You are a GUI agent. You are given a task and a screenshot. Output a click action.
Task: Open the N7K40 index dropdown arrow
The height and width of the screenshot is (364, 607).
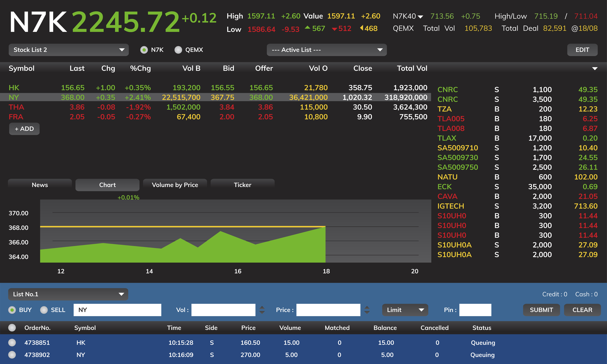point(420,17)
